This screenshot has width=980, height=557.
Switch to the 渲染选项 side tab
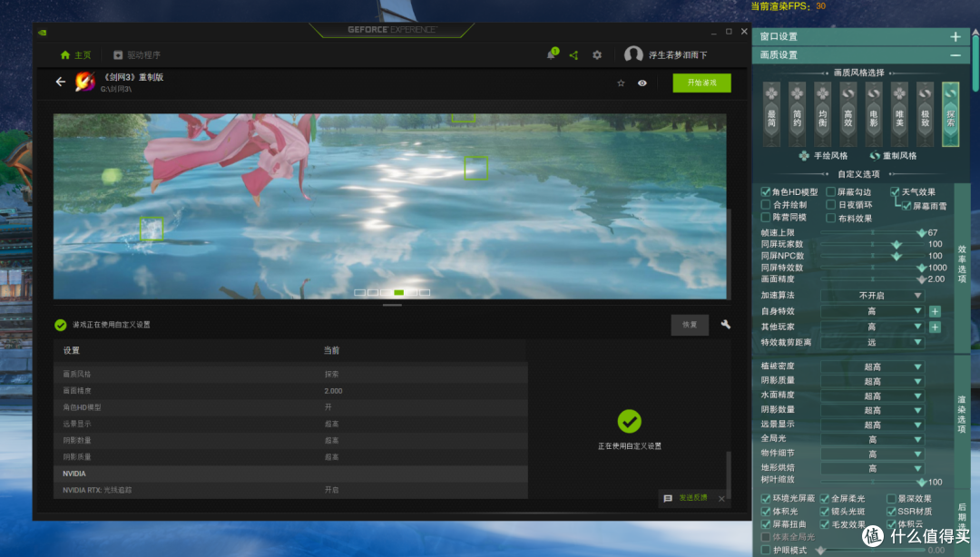coord(962,414)
